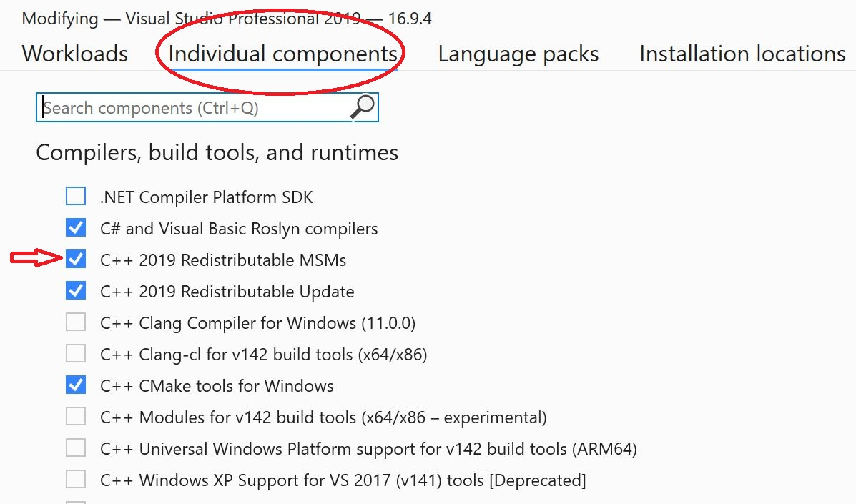Click the search magnifier icon
This screenshot has width=856, height=504.
pos(363,107)
